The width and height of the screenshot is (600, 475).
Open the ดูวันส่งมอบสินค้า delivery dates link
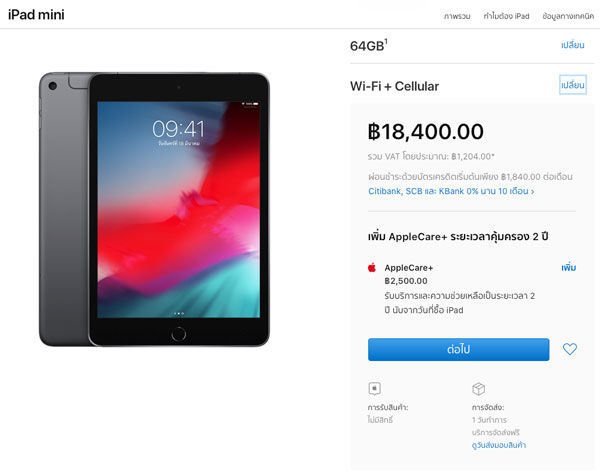point(499,445)
